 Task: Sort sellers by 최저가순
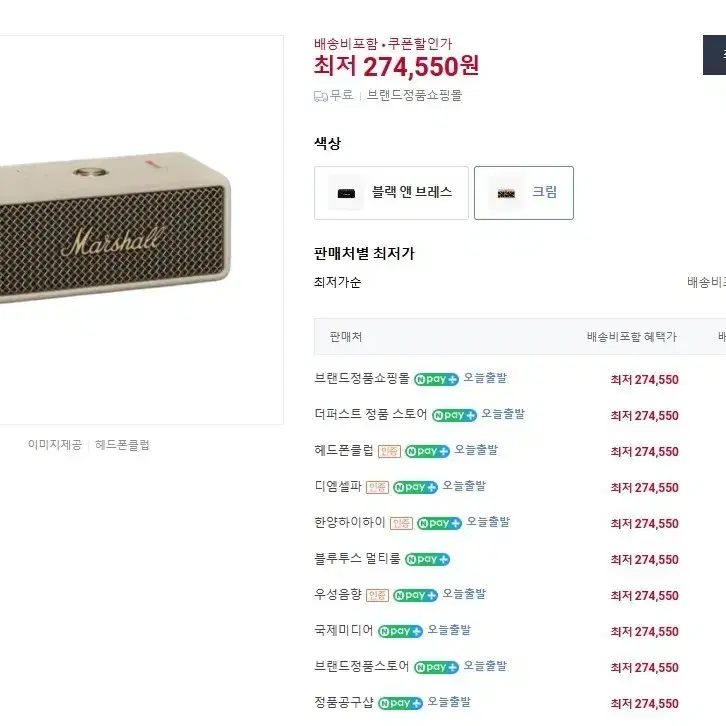coord(337,282)
